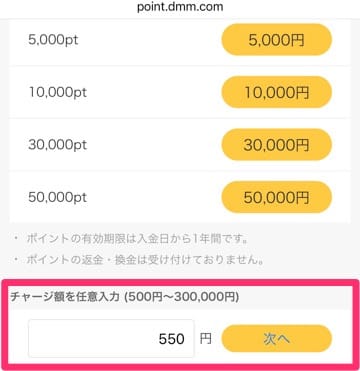Click the 10,000pt label

point(57,92)
